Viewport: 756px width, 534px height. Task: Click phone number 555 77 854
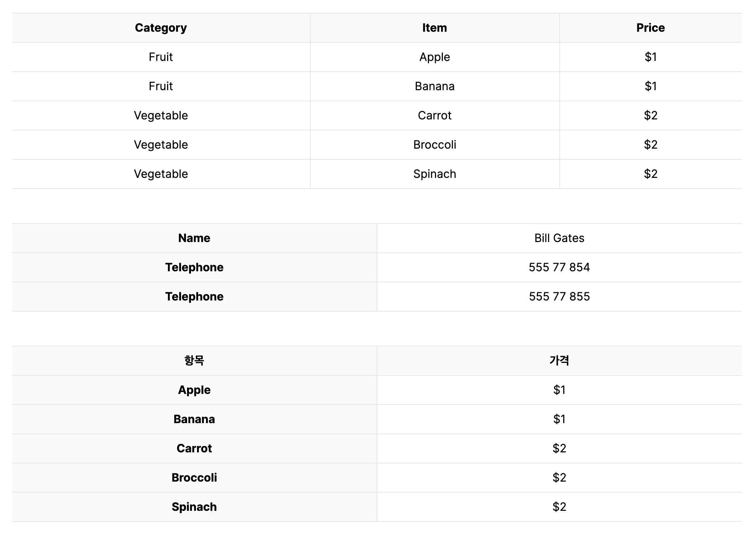(x=559, y=267)
